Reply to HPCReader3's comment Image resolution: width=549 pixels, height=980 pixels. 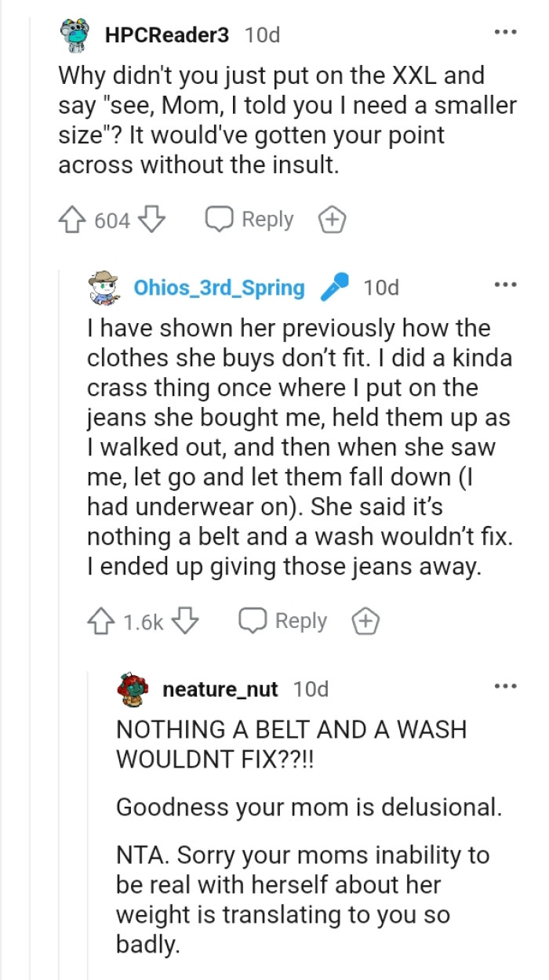[249, 220]
